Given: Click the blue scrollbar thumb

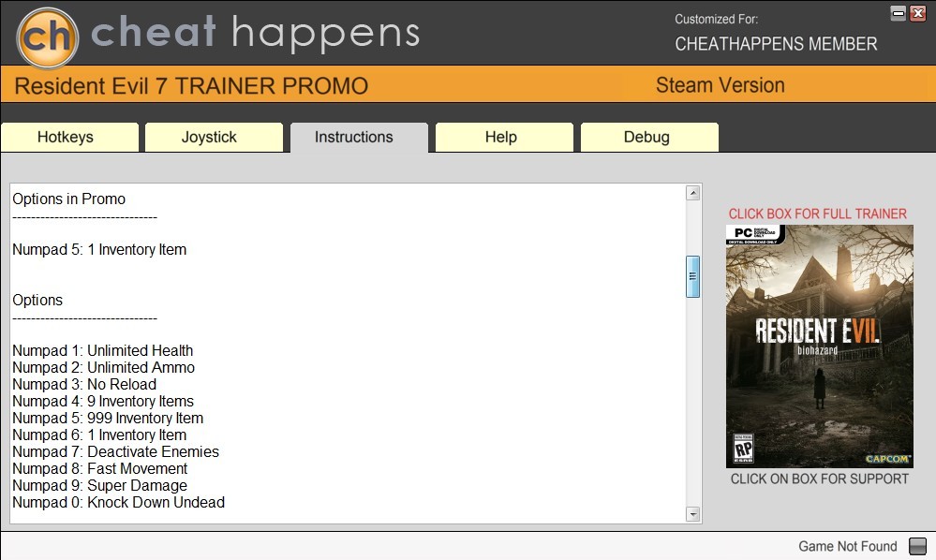Looking at the screenshot, I should 692,276.
